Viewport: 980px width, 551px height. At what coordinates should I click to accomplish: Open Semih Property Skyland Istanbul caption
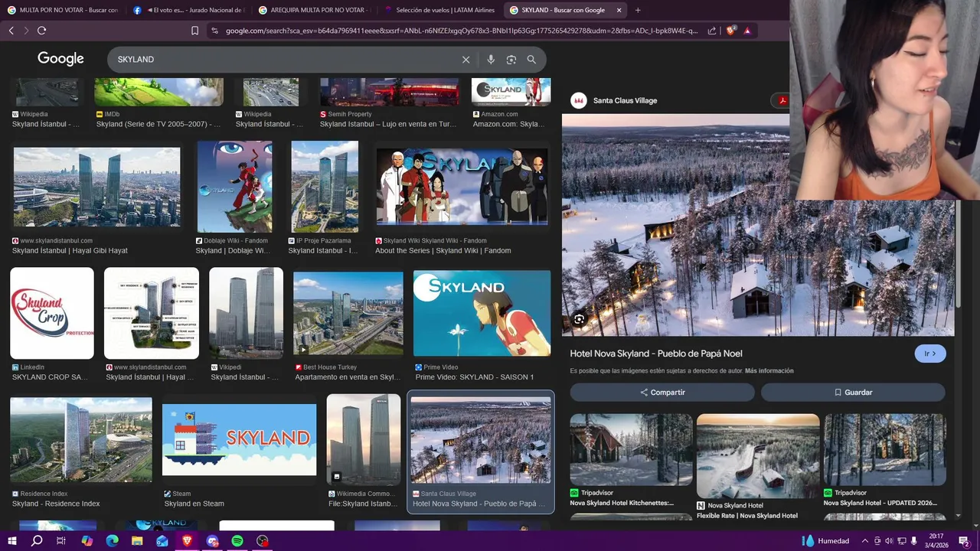pyautogui.click(x=388, y=124)
